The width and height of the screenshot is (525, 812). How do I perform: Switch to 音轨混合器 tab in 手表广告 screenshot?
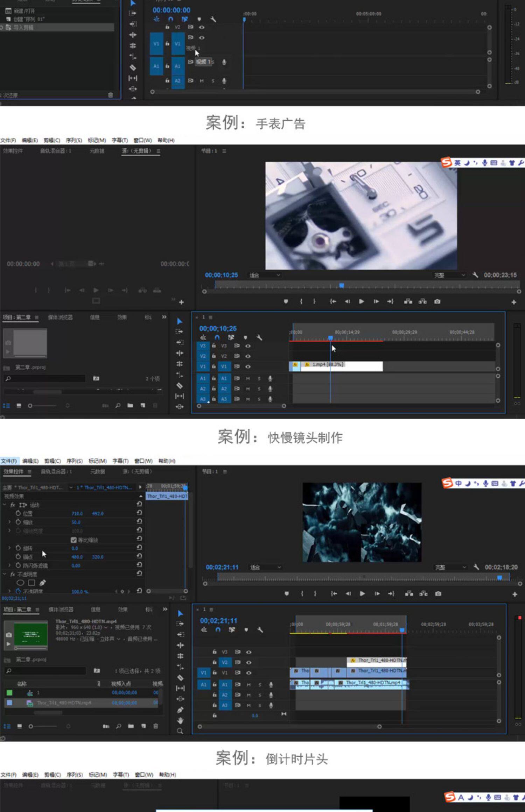pos(56,151)
